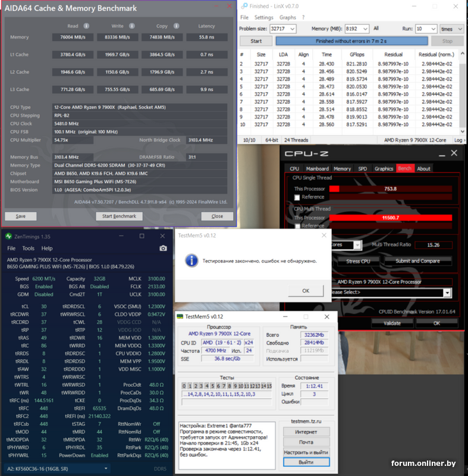Screen dimensions: 468x476
Task: Click the LinX results vertical scrollbar
Action: [462, 93]
